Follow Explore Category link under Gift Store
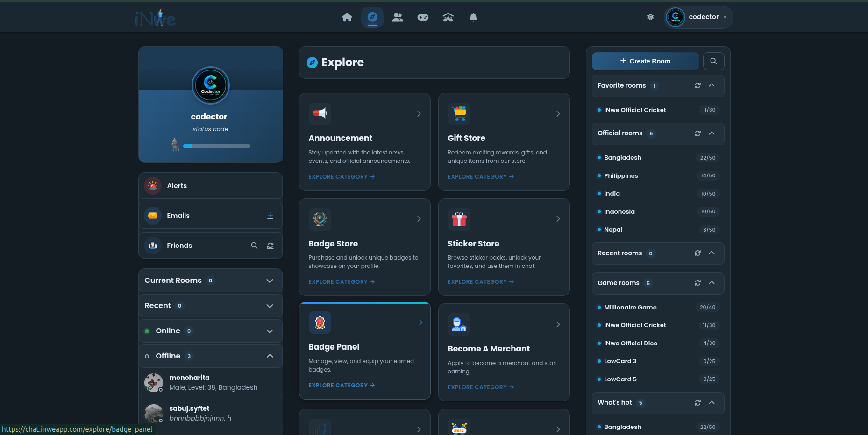The width and height of the screenshot is (868, 435). [x=481, y=177]
